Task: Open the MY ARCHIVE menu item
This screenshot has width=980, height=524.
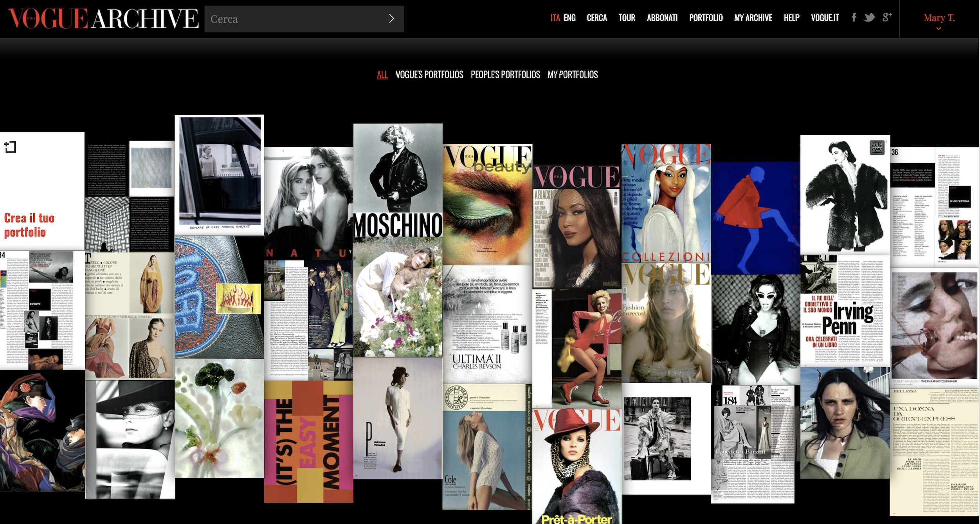Action: click(x=753, y=18)
